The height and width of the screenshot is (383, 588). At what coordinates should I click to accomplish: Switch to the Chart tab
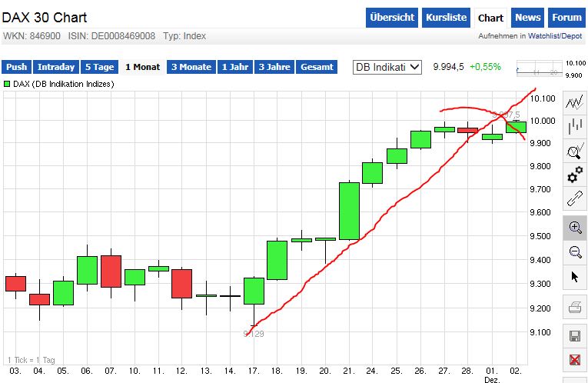click(x=490, y=18)
